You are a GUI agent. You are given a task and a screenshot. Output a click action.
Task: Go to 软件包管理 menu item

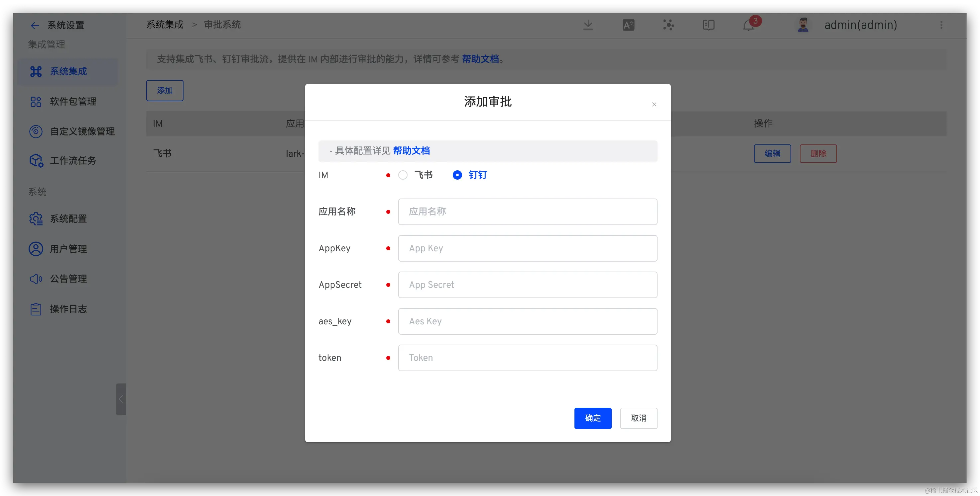coord(73,102)
